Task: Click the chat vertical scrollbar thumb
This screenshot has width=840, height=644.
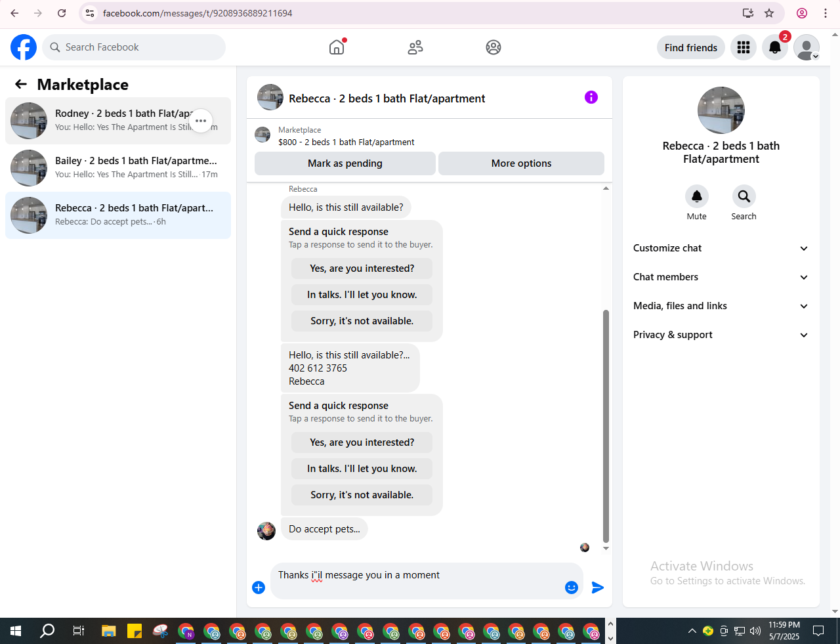Action: coord(606,425)
